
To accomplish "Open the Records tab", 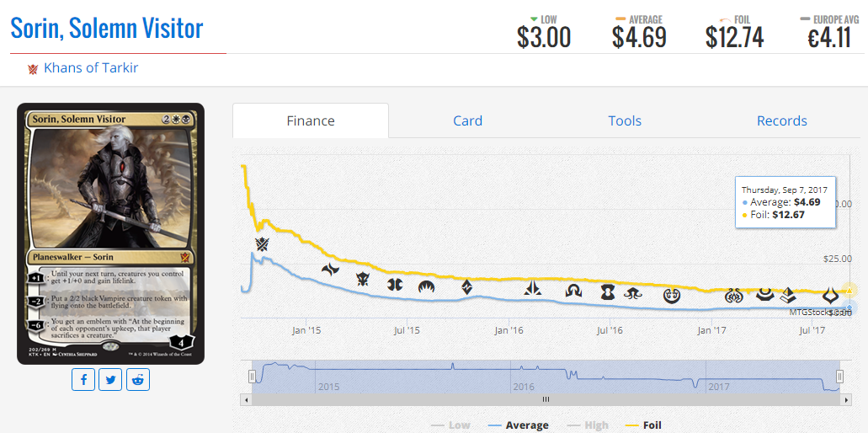I will click(x=782, y=120).
